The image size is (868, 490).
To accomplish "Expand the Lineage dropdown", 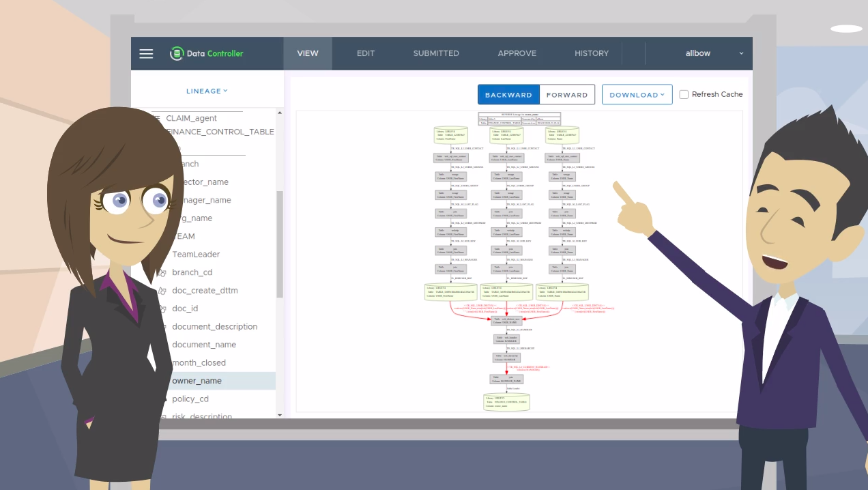I will tap(207, 91).
